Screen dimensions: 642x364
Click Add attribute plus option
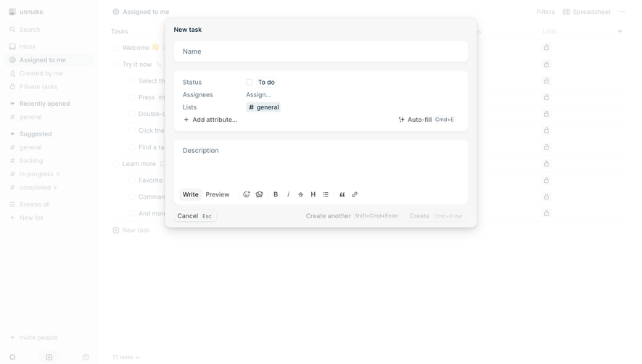tap(210, 120)
